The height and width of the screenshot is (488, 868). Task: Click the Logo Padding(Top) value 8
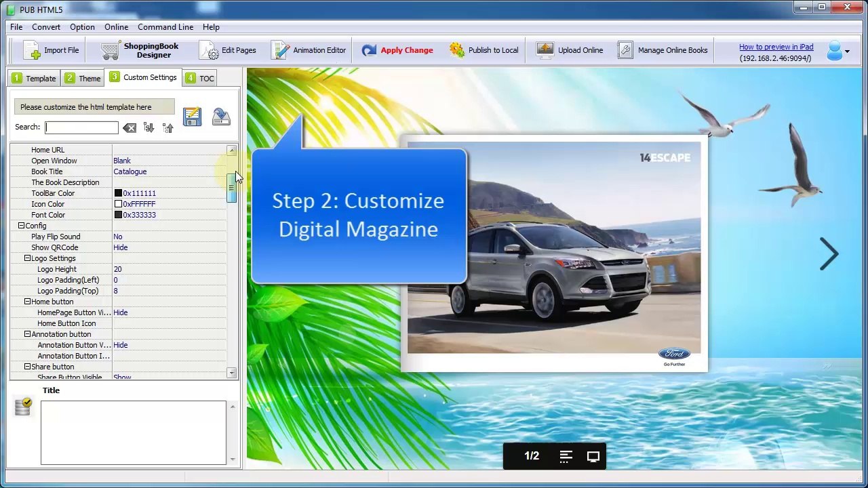[115, 291]
